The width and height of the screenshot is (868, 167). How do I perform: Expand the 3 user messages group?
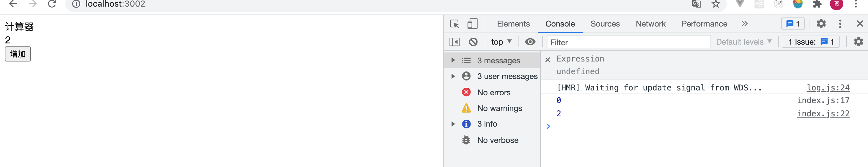(x=453, y=77)
